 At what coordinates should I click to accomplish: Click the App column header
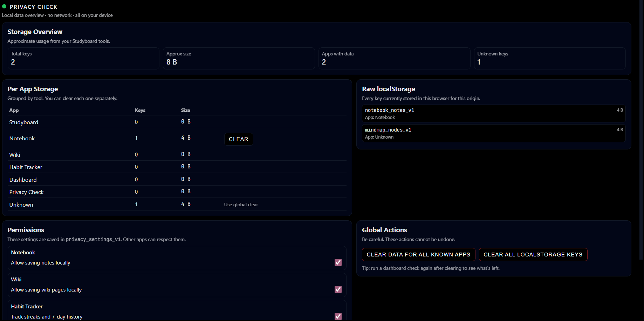[x=14, y=110]
